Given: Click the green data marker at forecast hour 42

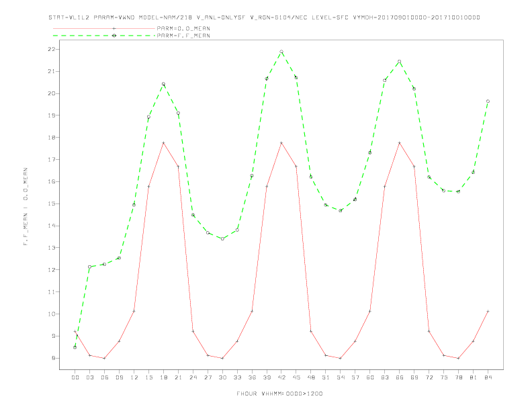Looking at the screenshot, I should [281, 52].
